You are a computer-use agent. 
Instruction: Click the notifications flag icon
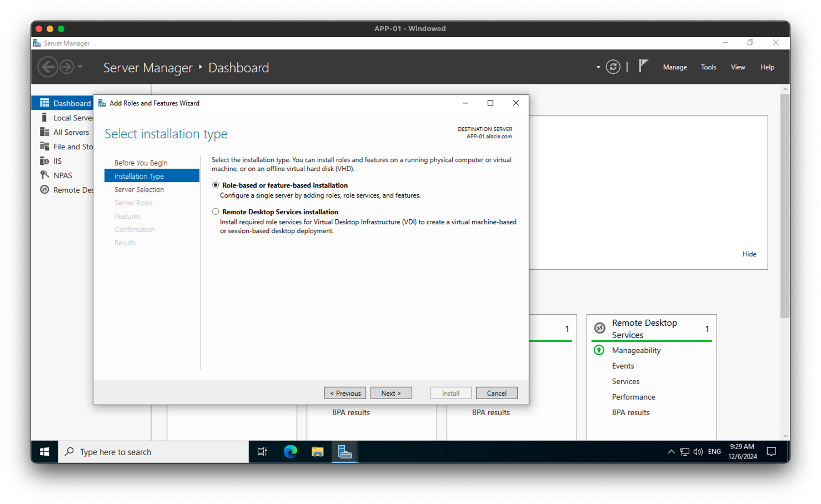pyautogui.click(x=643, y=65)
